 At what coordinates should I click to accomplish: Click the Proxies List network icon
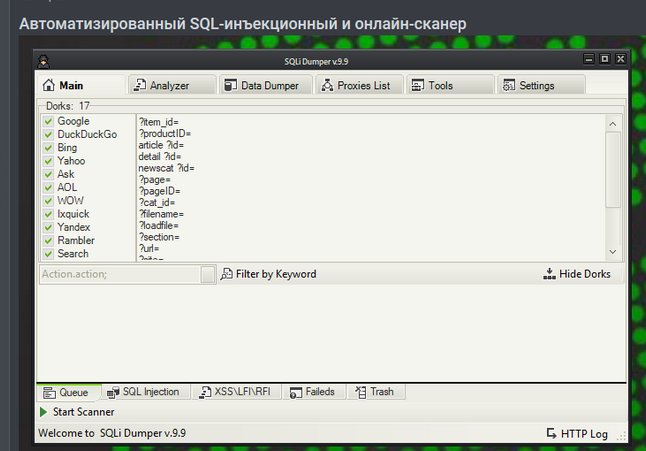coord(327,85)
